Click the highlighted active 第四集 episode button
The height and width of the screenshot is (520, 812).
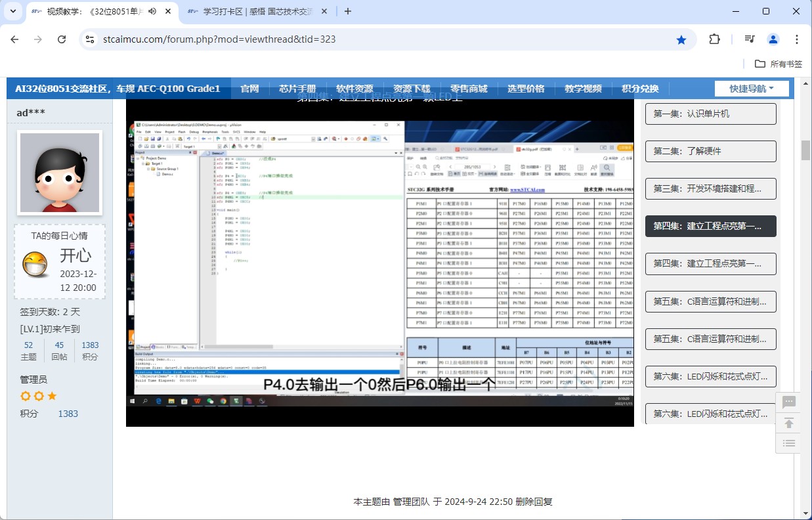(x=711, y=226)
